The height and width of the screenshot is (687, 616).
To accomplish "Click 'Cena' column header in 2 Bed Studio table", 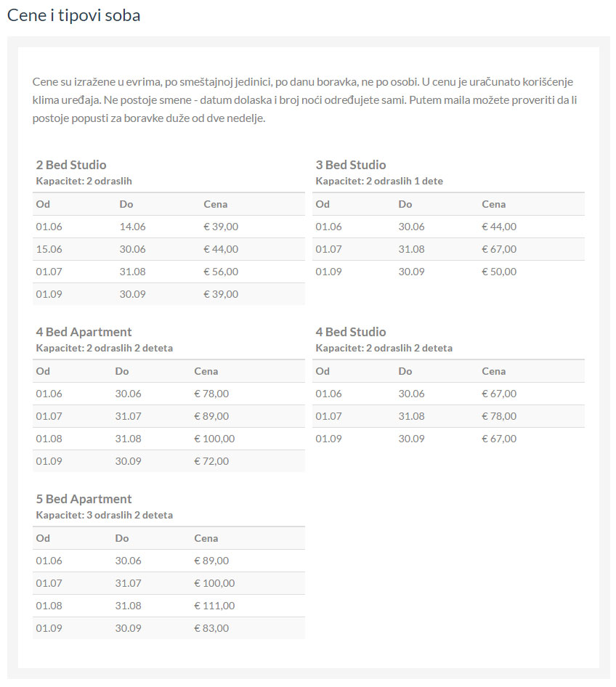I will 215,204.
